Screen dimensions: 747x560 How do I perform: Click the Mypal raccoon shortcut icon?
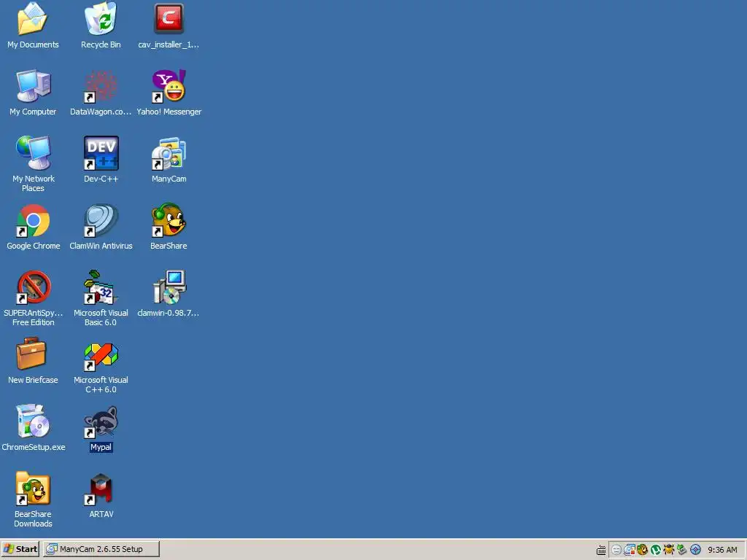pos(101,422)
